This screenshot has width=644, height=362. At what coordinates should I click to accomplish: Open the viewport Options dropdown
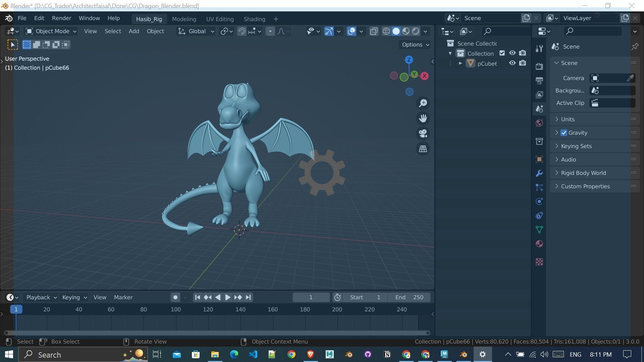click(415, 45)
